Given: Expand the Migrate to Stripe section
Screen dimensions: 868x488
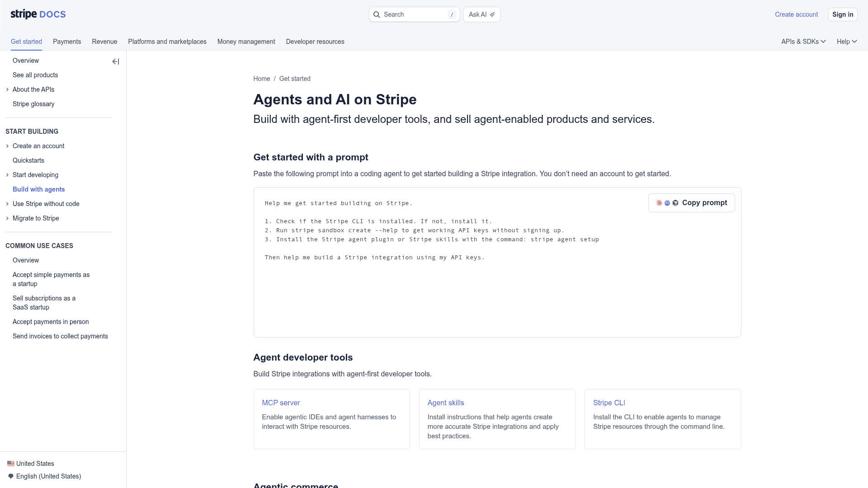Looking at the screenshot, I should [x=7, y=218].
